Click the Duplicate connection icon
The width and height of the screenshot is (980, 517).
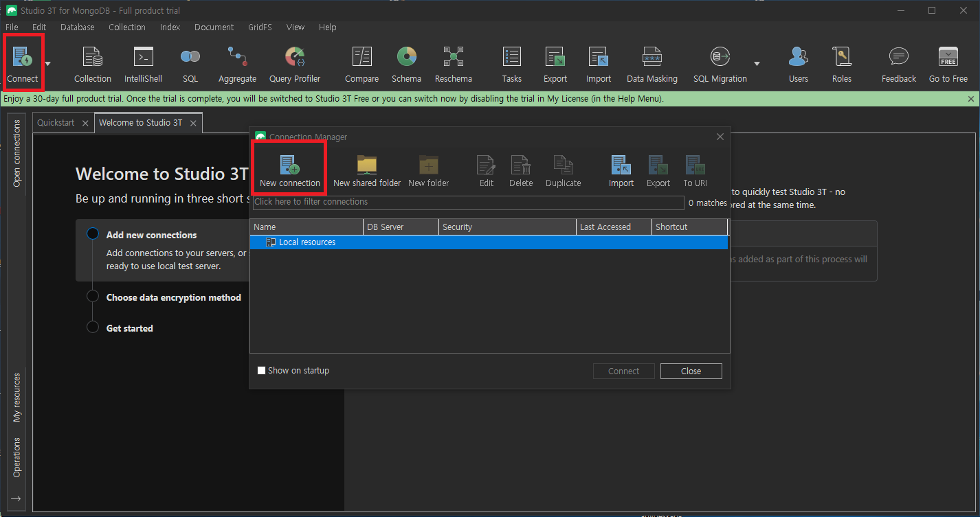(x=564, y=172)
